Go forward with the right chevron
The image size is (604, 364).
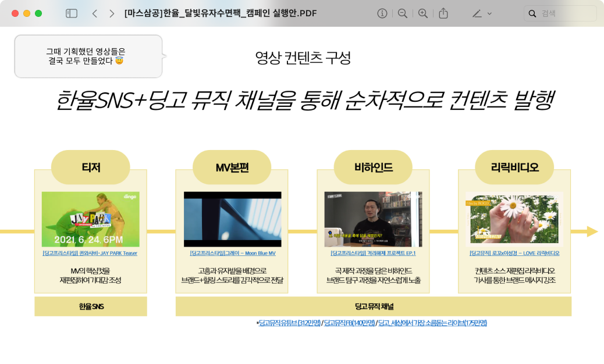coord(112,13)
